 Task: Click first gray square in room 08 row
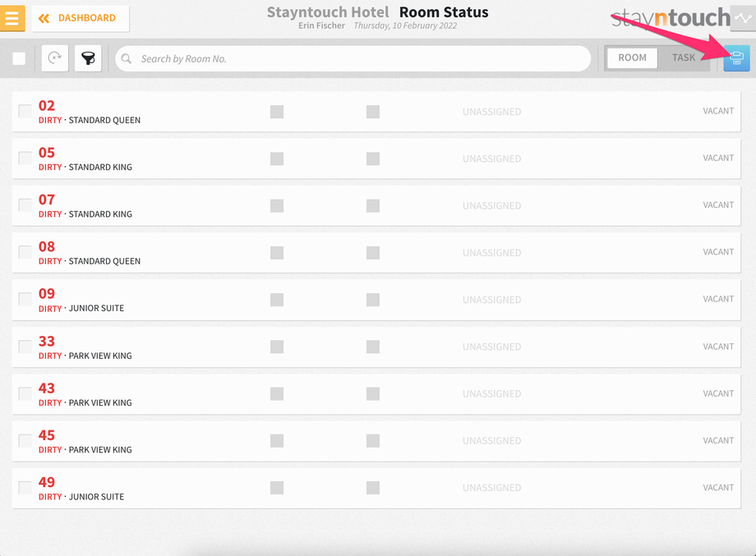(277, 253)
